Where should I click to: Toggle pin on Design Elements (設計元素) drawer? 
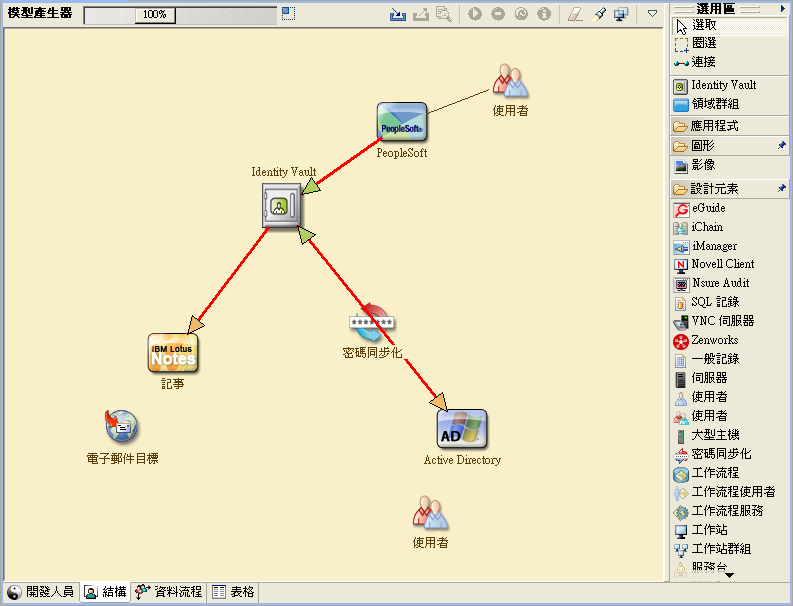coord(782,189)
